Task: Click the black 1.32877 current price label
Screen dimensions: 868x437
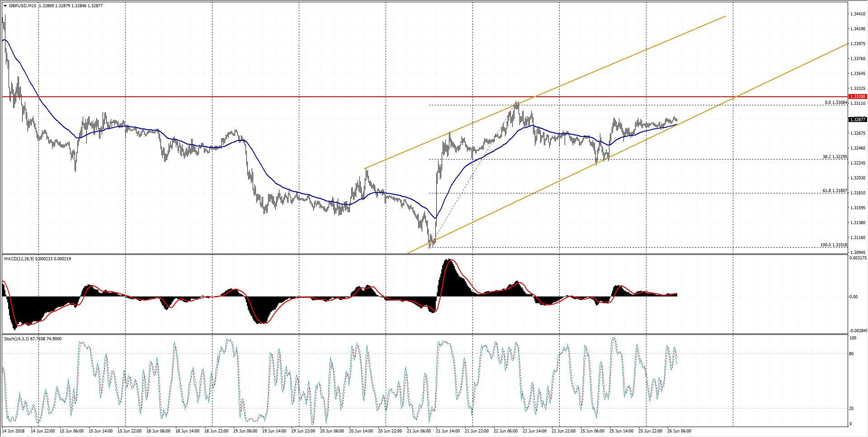Action: [x=857, y=120]
